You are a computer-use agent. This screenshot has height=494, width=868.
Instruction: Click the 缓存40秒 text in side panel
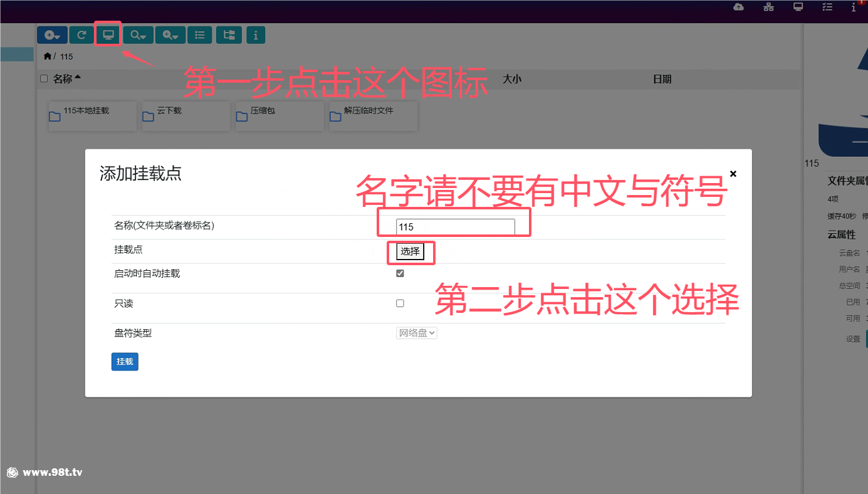[842, 216]
